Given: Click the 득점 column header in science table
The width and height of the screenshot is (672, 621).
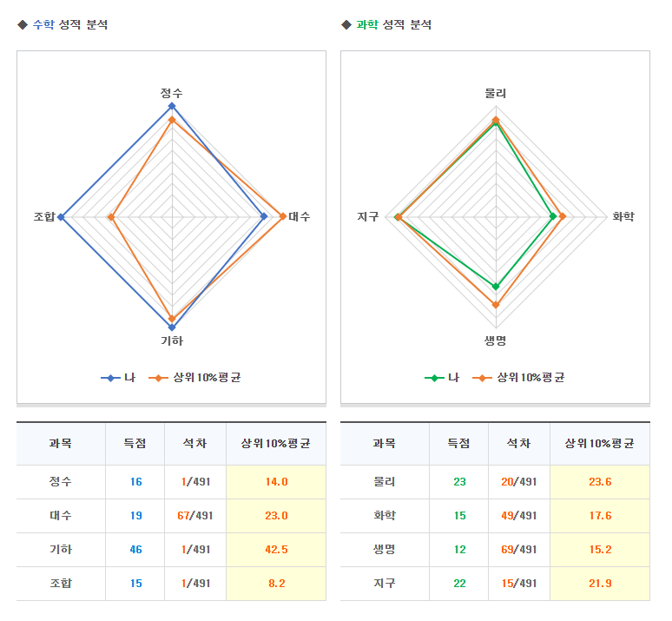Looking at the screenshot, I should coord(459,444).
